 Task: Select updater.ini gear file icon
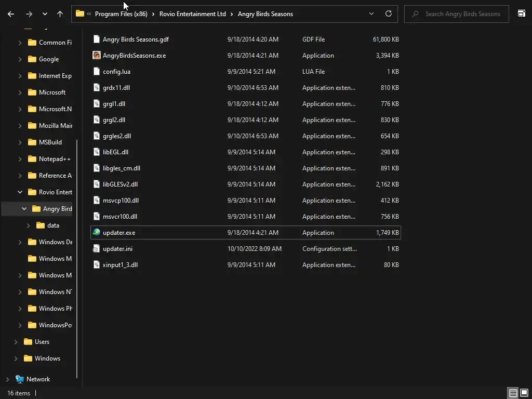[x=97, y=248]
